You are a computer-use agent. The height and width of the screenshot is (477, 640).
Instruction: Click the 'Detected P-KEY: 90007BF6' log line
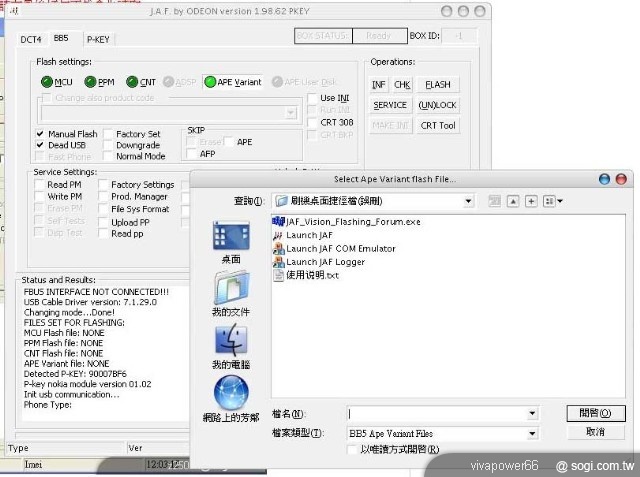75,374
